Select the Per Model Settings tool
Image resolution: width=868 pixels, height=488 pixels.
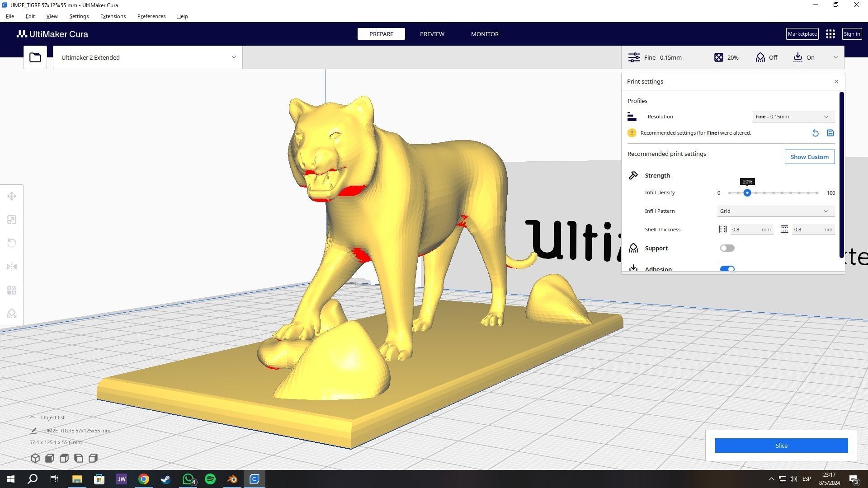point(12,290)
